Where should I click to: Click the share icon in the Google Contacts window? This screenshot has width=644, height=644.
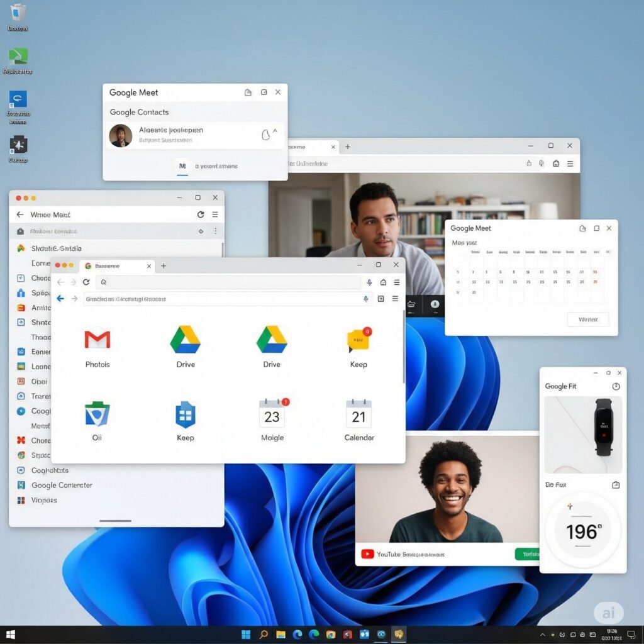click(x=248, y=92)
